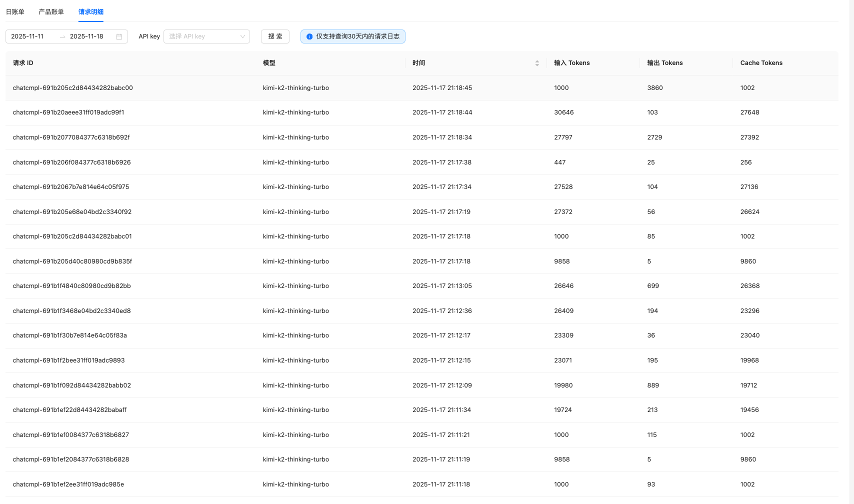Select the 请求明细 tab
Screen dimensions: 854x504
[x=90, y=11]
